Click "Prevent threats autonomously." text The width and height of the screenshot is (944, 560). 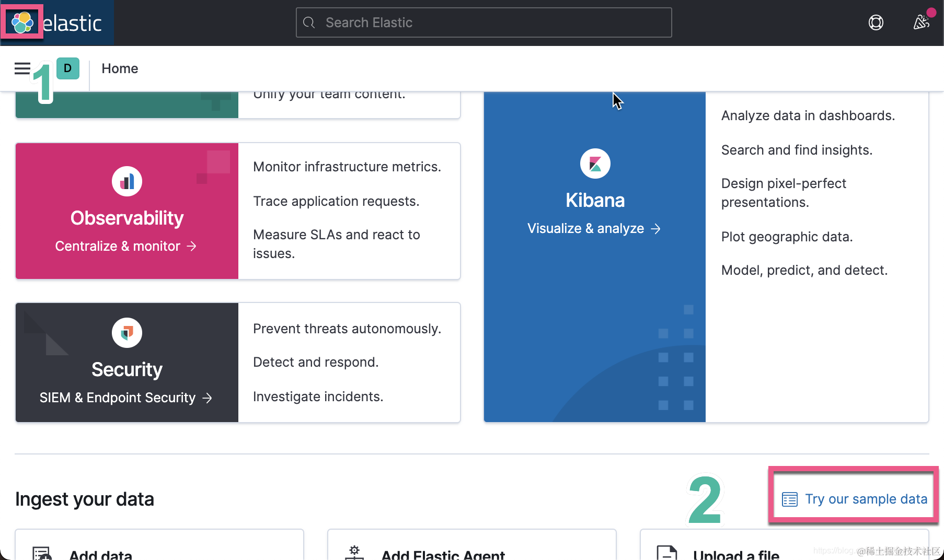347,329
